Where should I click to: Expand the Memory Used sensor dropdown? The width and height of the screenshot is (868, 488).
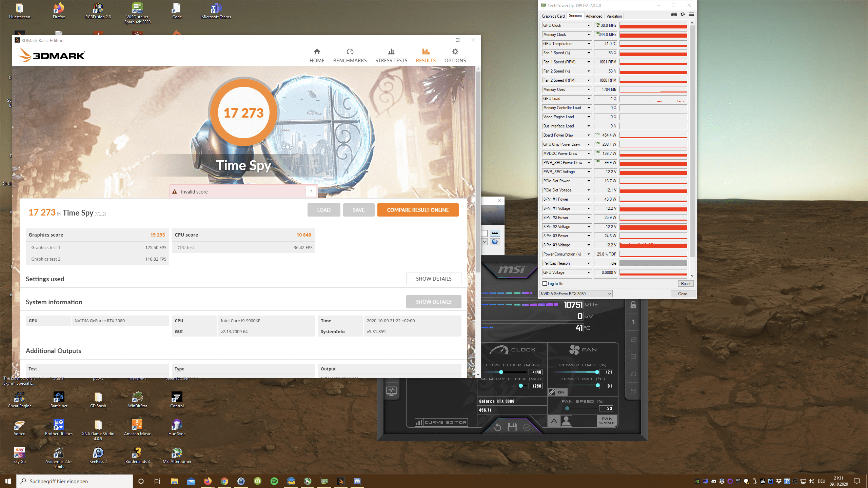[589, 89]
